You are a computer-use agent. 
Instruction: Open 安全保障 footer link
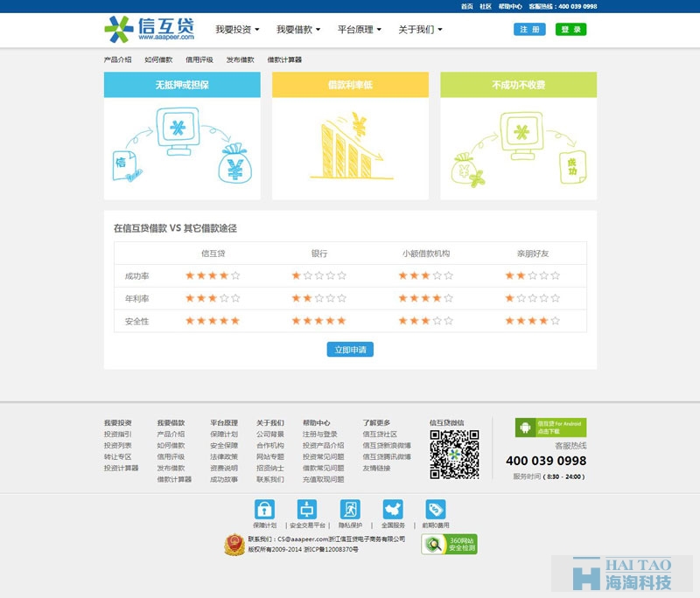tap(224, 446)
